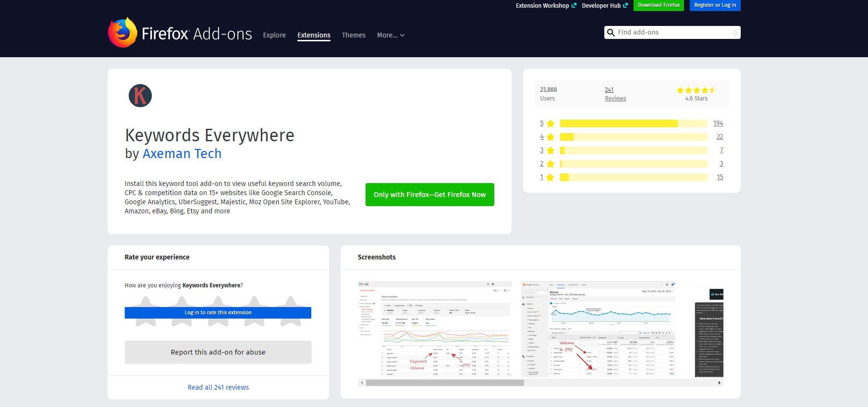
Task: Select the Extensions tab
Action: point(314,35)
